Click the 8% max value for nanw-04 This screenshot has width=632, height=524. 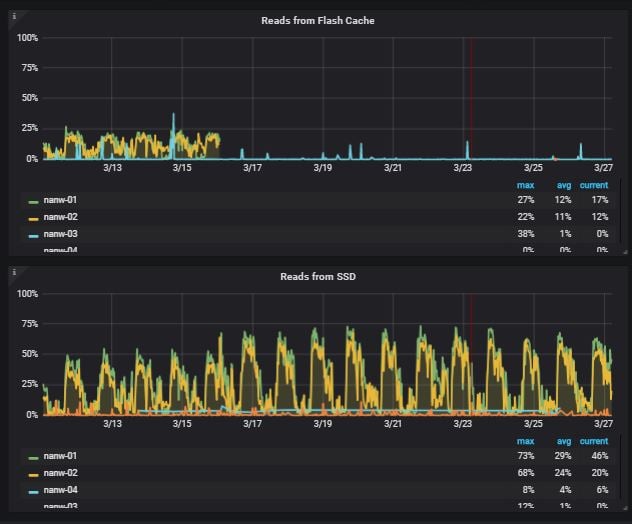point(528,490)
